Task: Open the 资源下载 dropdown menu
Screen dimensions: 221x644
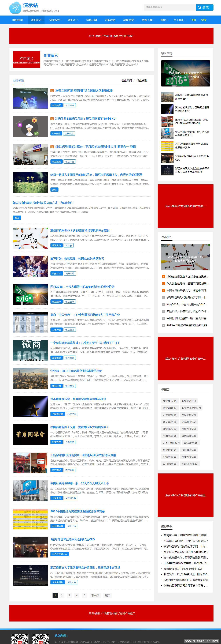Action: 148,20
